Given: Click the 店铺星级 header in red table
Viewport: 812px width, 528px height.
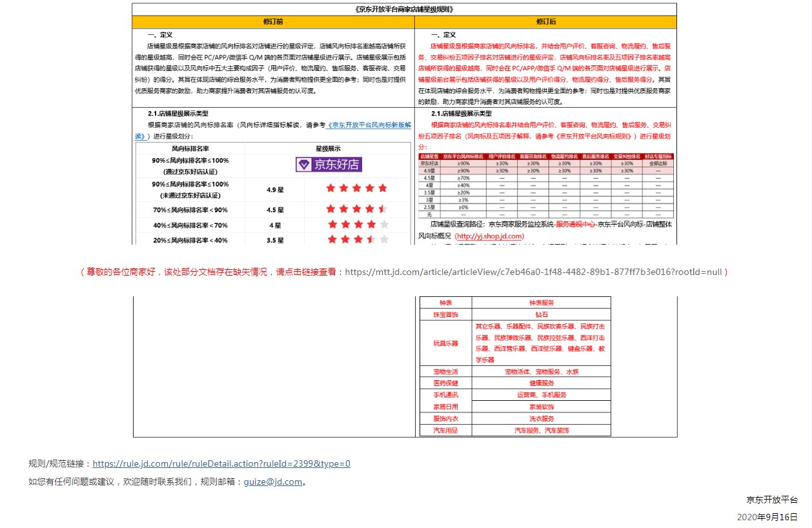Looking at the screenshot, I should tap(429, 156).
